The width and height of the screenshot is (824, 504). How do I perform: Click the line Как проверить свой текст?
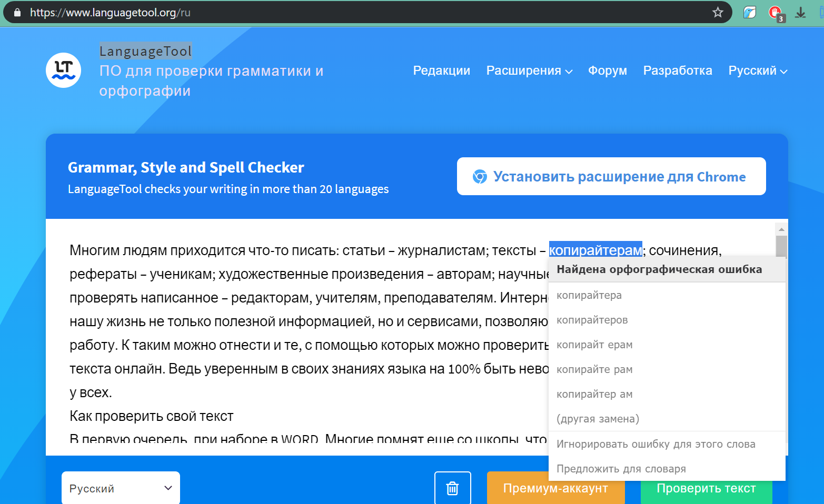[x=151, y=416]
